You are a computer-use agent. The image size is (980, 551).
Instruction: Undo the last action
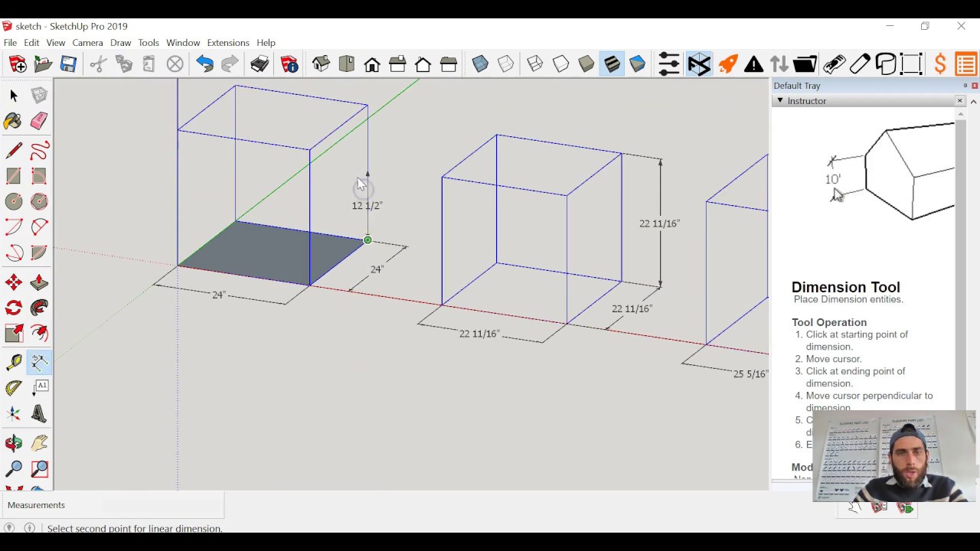(204, 64)
